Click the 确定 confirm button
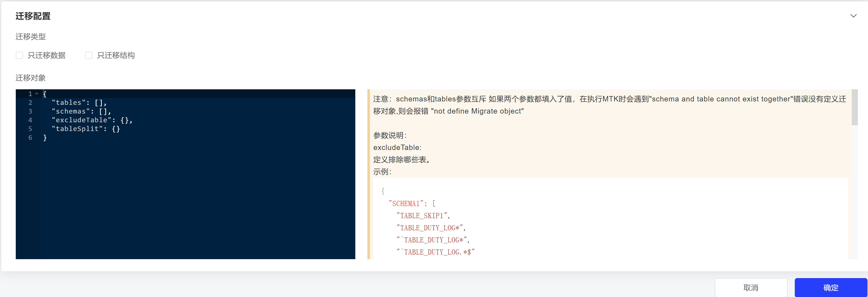 click(831, 288)
